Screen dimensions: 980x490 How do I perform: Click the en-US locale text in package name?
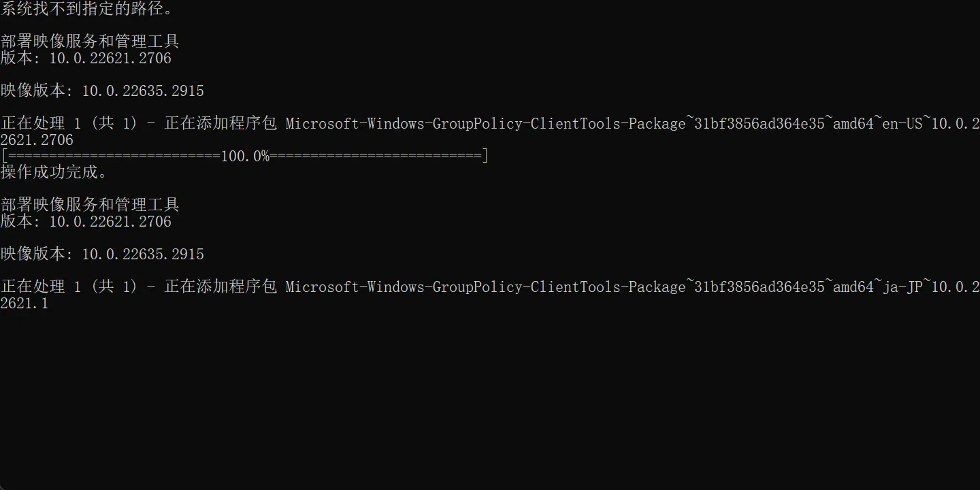click(902, 124)
